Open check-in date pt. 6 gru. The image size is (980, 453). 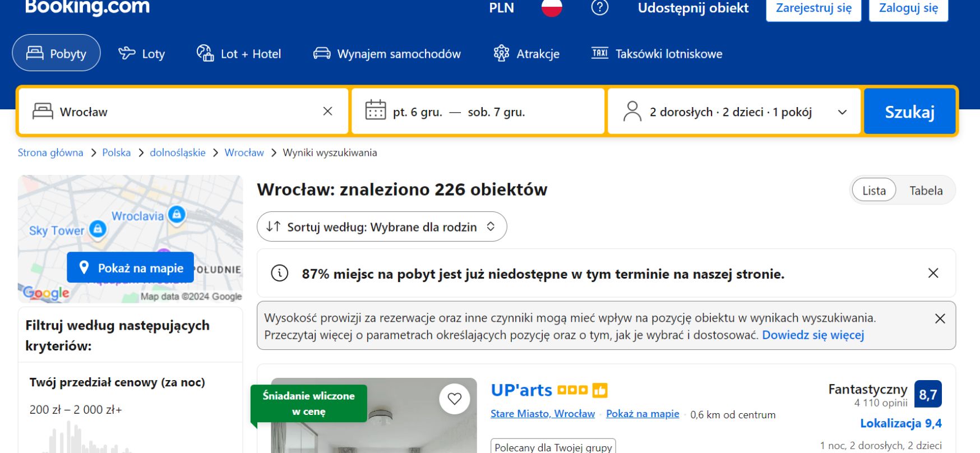coord(418,112)
